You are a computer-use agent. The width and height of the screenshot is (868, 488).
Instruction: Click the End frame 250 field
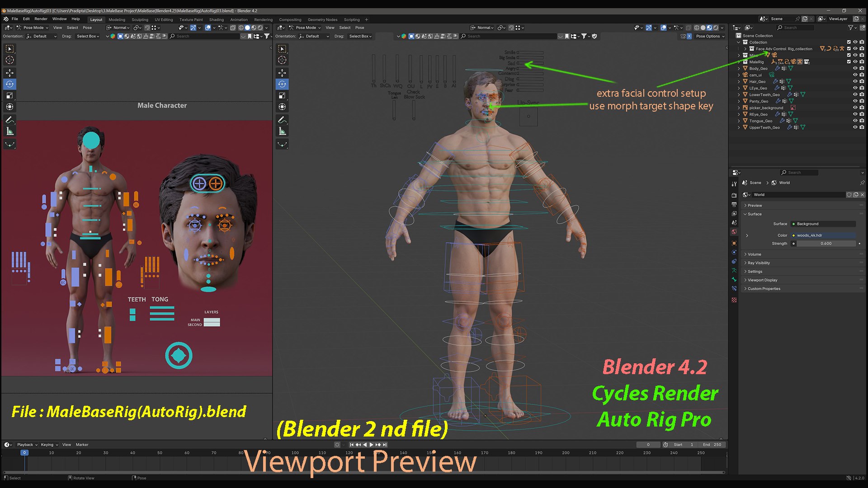click(x=712, y=445)
